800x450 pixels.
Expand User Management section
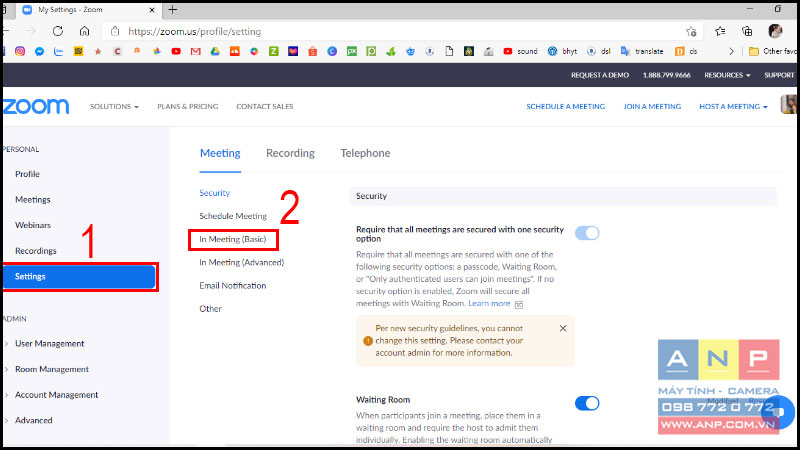tap(49, 343)
